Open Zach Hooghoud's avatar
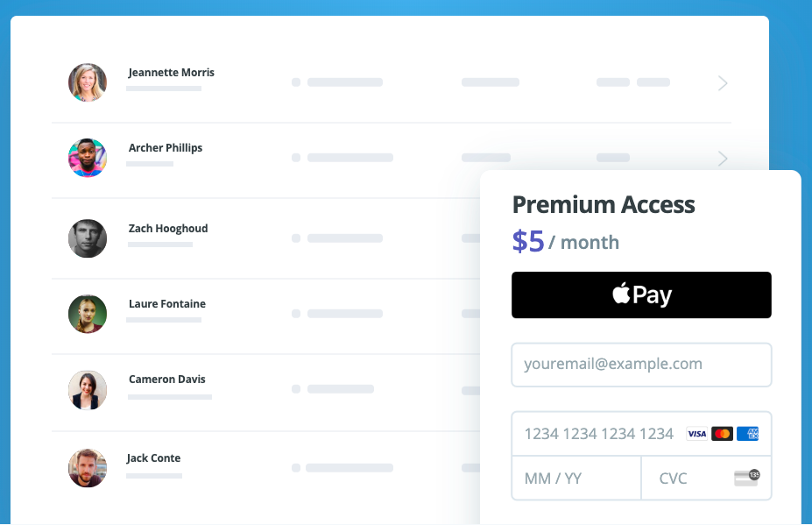 [x=87, y=238]
